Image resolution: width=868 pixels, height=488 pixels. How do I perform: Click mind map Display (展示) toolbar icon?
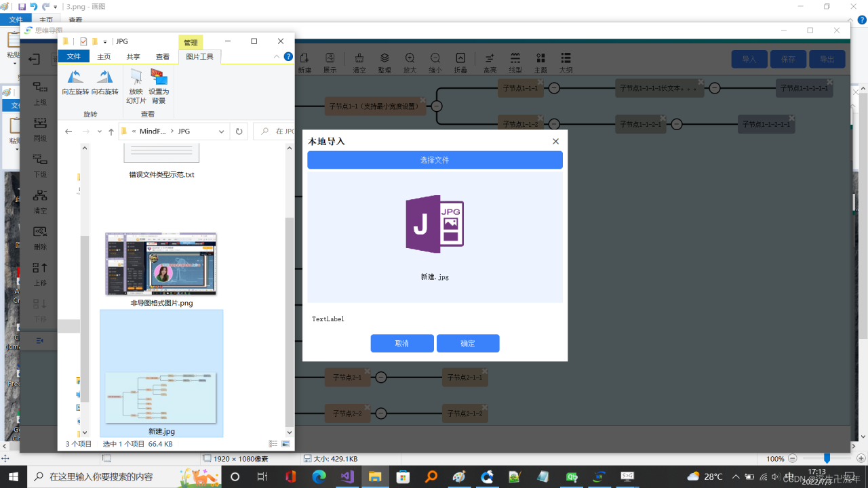tap(330, 63)
